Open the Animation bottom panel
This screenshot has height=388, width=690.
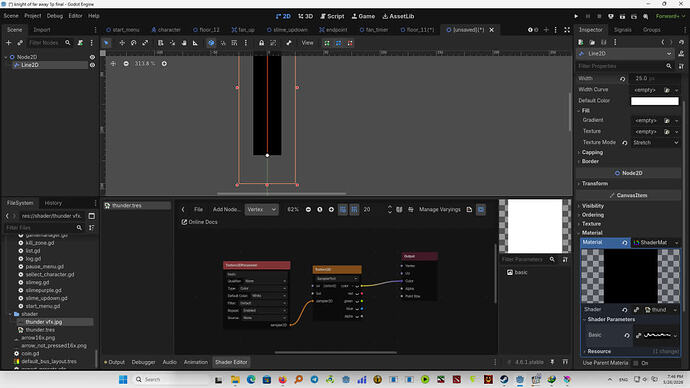click(x=195, y=362)
